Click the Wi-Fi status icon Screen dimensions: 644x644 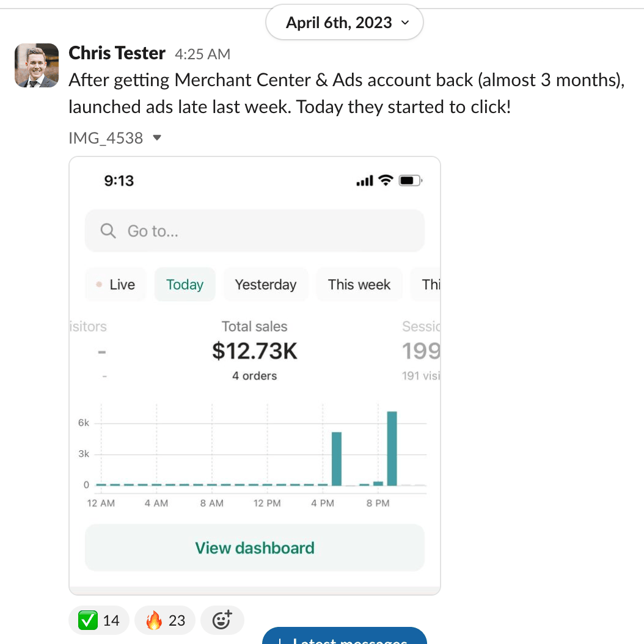point(386,181)
